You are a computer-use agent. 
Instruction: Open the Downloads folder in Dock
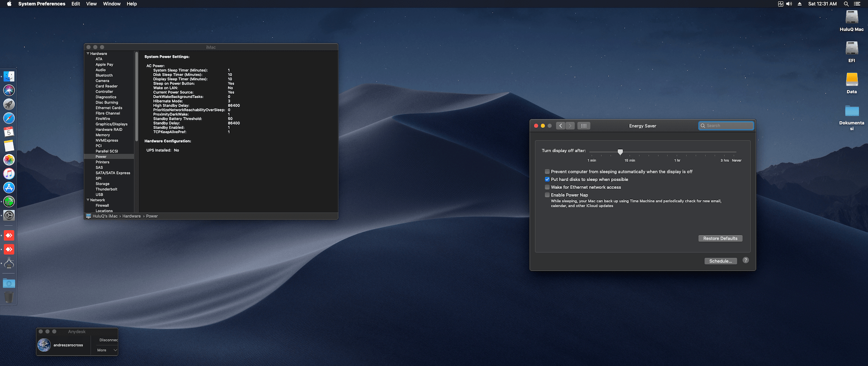click(9, 283)
